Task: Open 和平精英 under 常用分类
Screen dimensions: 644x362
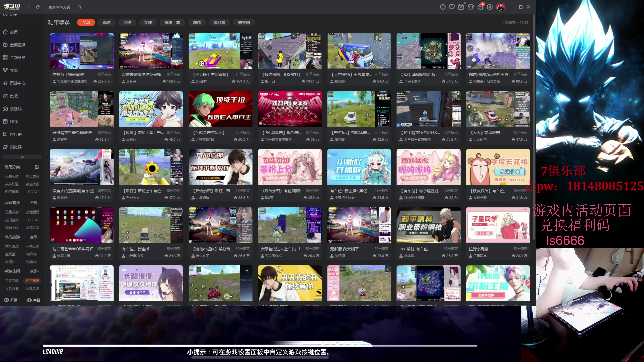Action: 12,192
